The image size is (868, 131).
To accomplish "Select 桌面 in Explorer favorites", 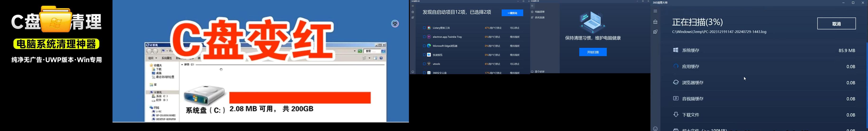I will click(159, 73).
